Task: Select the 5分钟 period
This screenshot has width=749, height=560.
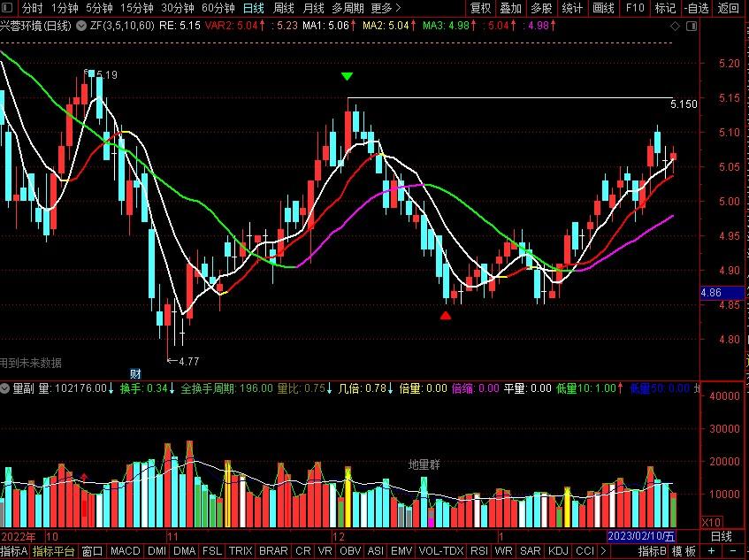Action: tap(99, 8)
